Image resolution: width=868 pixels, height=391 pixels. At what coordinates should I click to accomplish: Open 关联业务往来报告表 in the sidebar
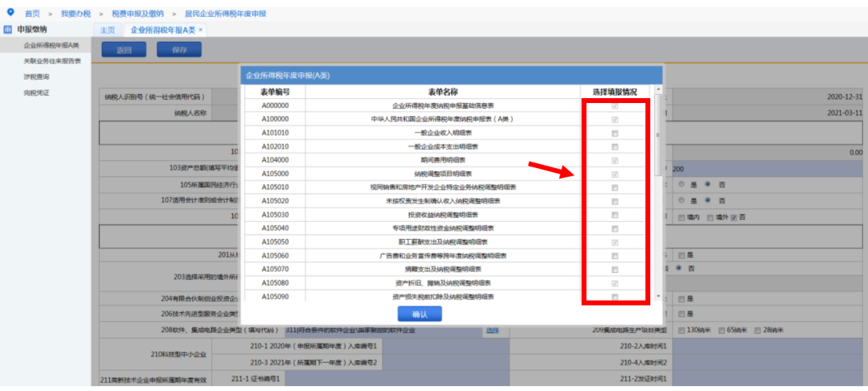[52, 61]
